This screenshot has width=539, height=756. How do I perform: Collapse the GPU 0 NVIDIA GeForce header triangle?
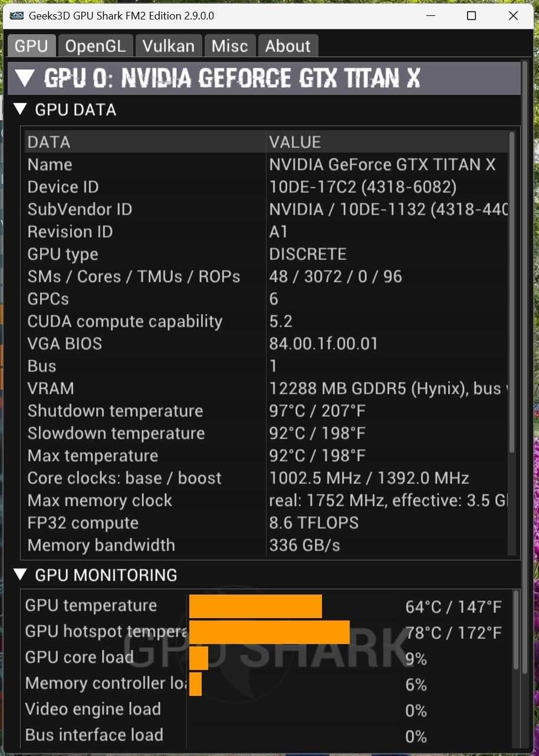click(25, 78)
